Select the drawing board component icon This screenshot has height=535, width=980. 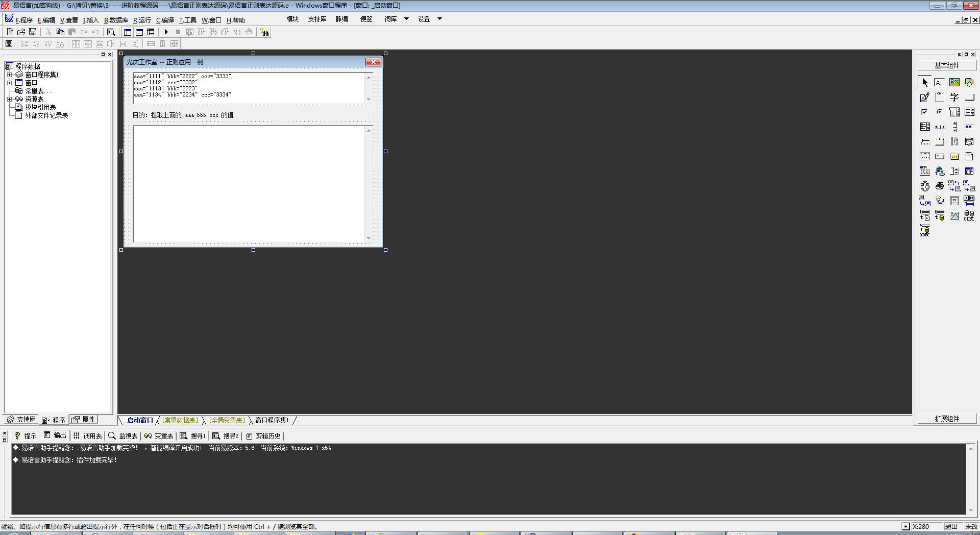click(x=925, y=97)
